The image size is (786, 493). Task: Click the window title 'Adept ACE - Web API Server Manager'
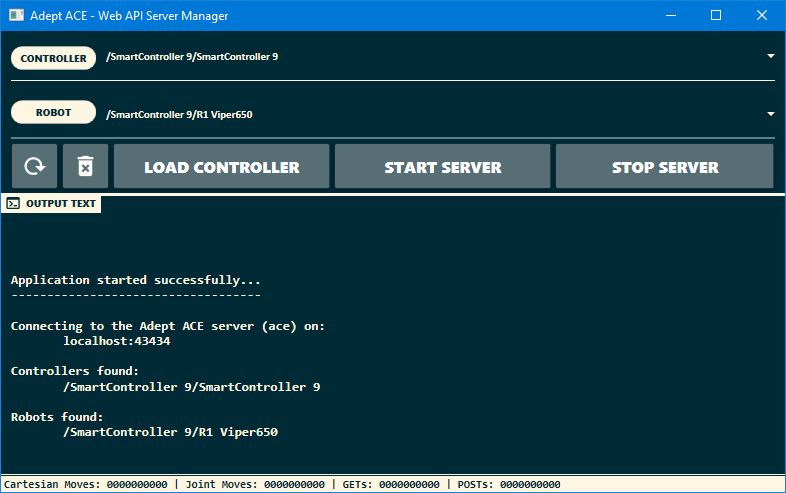point(129,16)
